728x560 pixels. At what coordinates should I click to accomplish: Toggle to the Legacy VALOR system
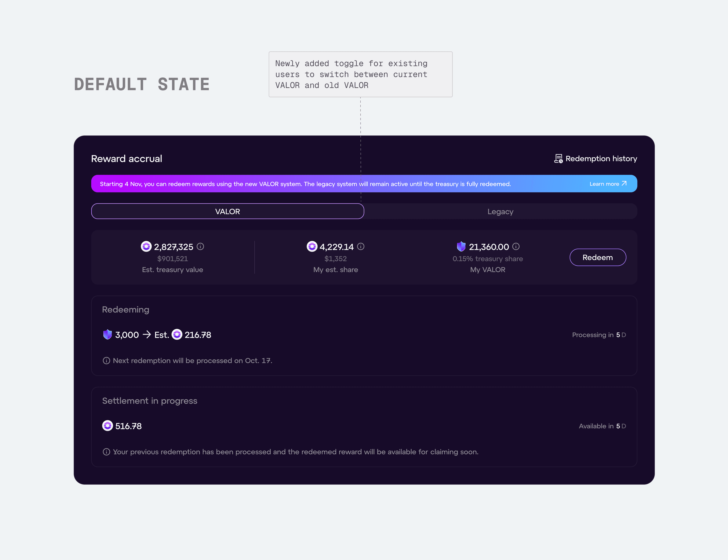pos(500,211)
